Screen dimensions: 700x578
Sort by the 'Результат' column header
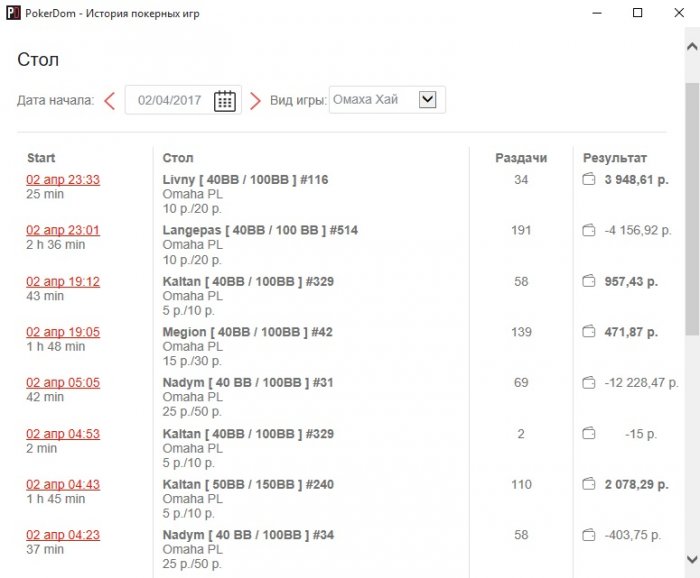coord(615,158)
